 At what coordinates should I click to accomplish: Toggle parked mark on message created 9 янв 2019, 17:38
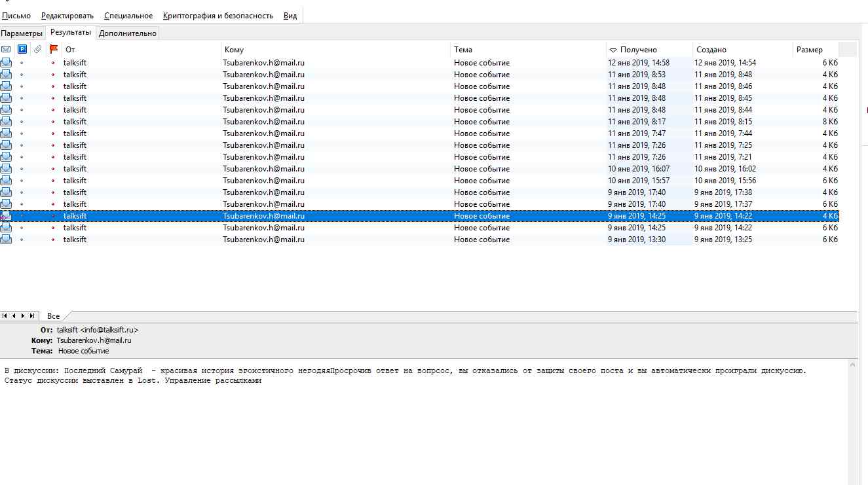(x=22, y=192)
